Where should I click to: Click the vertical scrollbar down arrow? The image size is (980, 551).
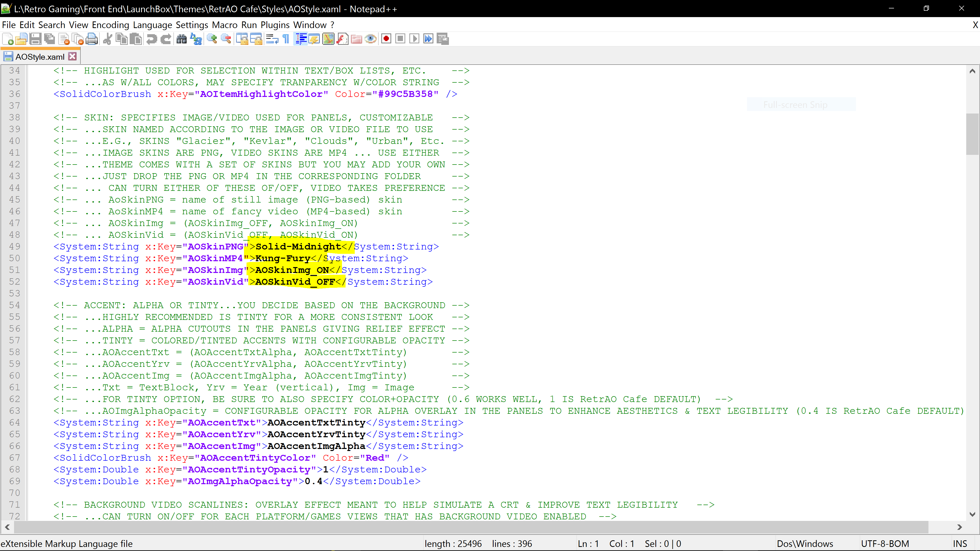[x=972, y=514]
